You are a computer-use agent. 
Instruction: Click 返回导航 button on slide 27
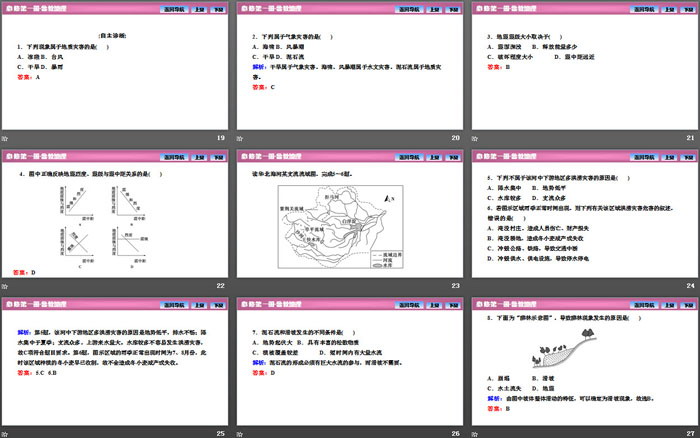point(644,305)
